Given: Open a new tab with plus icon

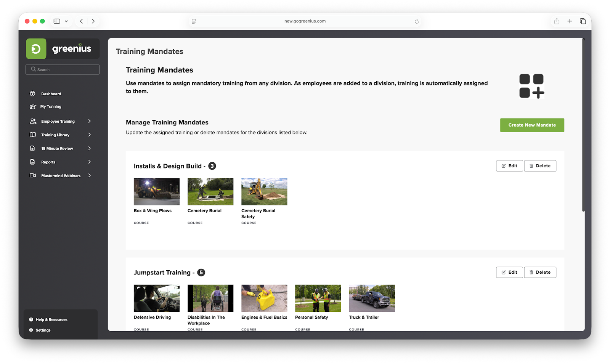Looking at the screenshot, I should 570,21.
